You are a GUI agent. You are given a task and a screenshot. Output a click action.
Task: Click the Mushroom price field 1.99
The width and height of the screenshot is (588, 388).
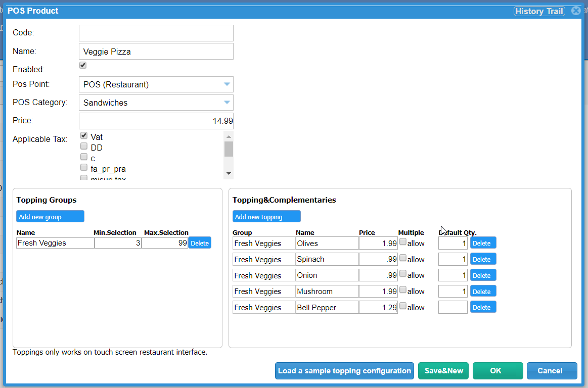(x=378, y=292)
